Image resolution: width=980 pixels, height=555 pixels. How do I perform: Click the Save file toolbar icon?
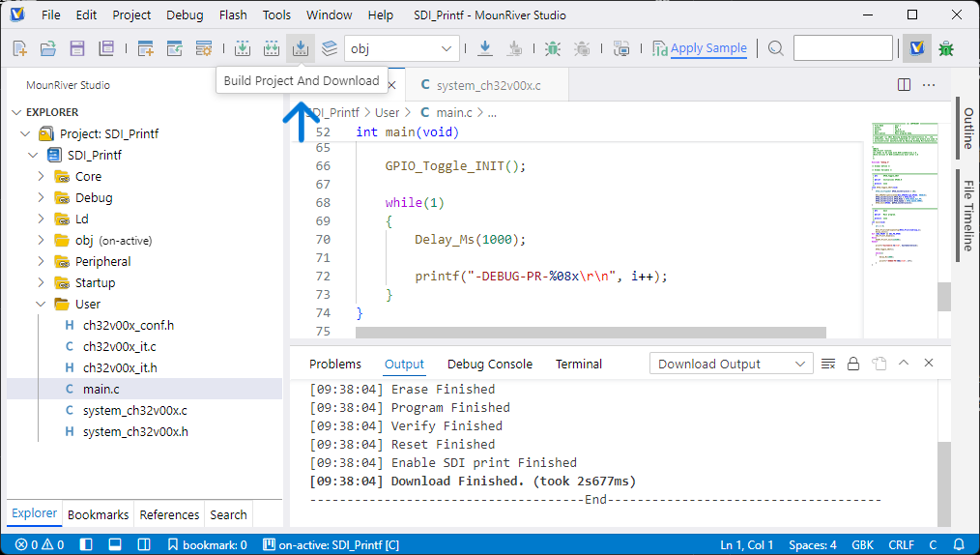[76, 47]
